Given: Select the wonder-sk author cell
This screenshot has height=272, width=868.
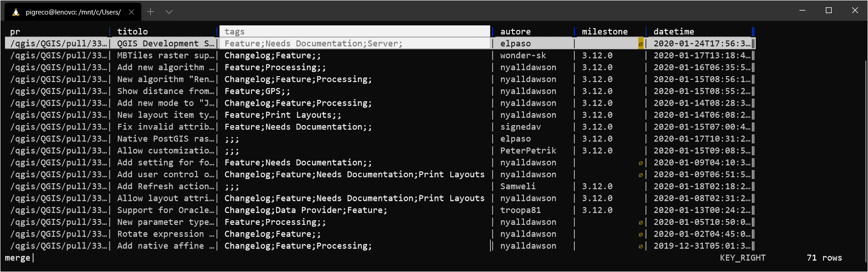Looking at the screenshot, I should pos(523,55).
